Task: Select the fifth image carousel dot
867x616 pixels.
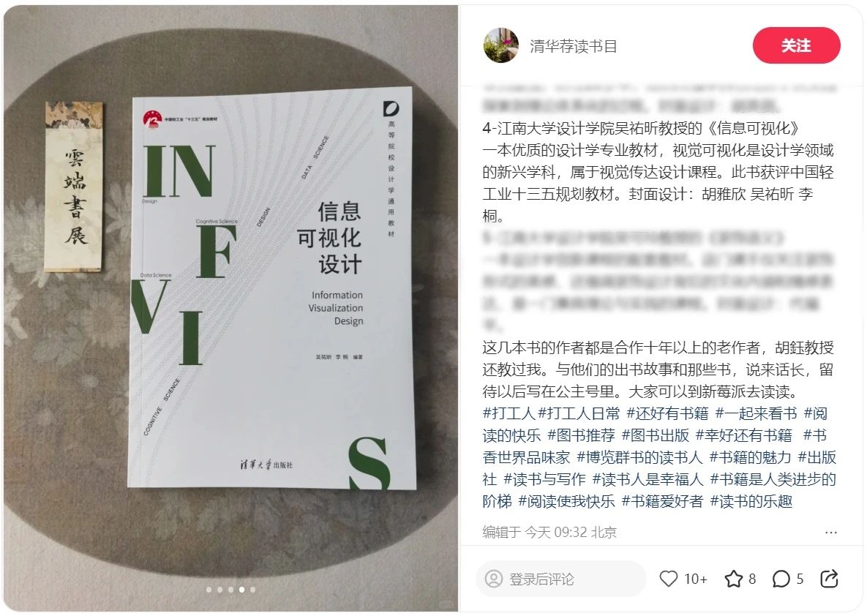Action: 252,590
